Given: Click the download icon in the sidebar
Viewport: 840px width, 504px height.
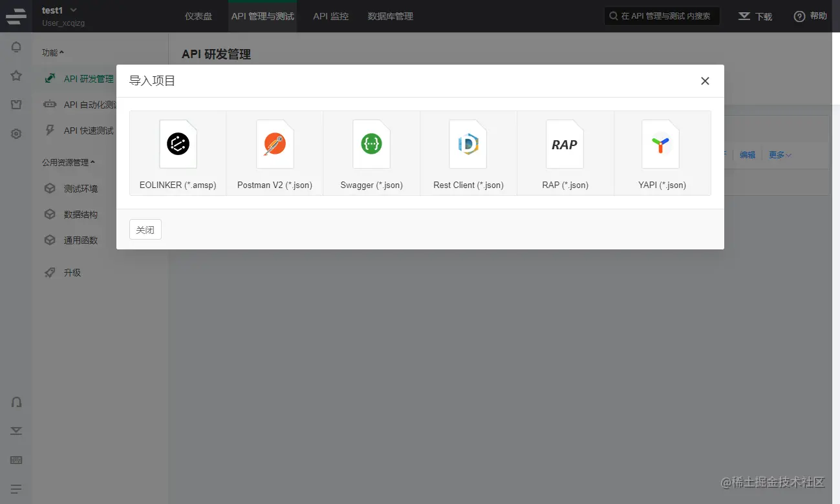Looking at the screenshot, I should [x=16, y=431].
